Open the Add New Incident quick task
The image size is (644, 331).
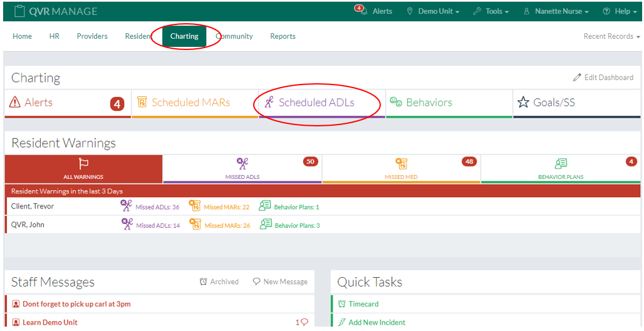pyautogui.click(x=377, y=322)
